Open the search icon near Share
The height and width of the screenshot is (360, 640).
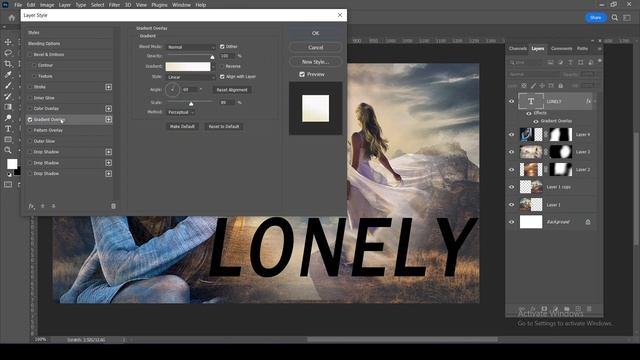pyautogui.click(x=615, y=18)
